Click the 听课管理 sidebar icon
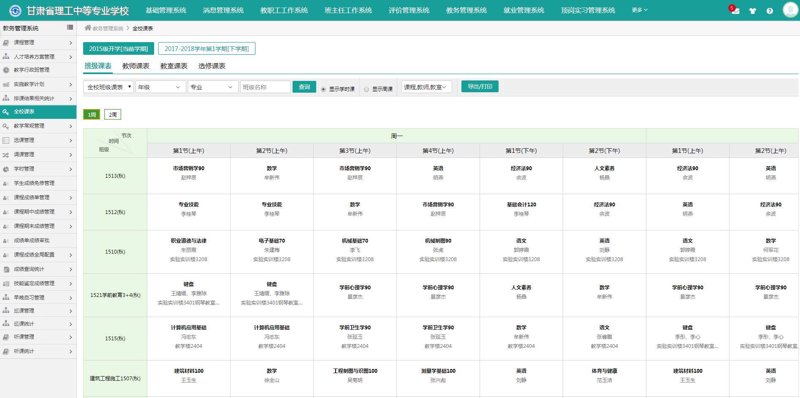 [6, 337]
